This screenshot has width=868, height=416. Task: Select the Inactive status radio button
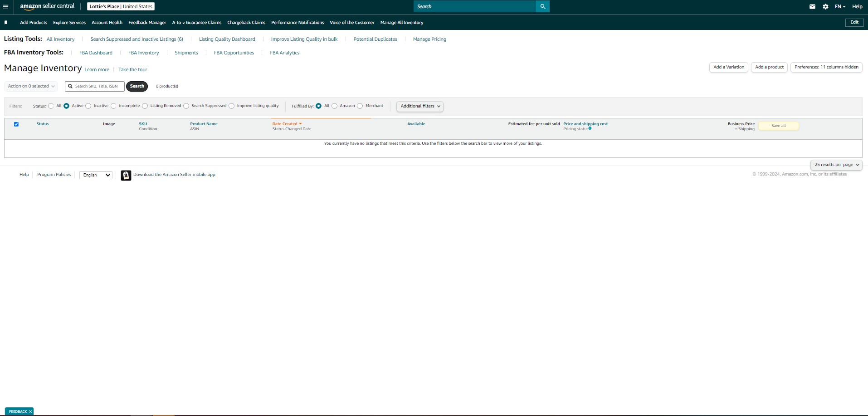point(88,106)
